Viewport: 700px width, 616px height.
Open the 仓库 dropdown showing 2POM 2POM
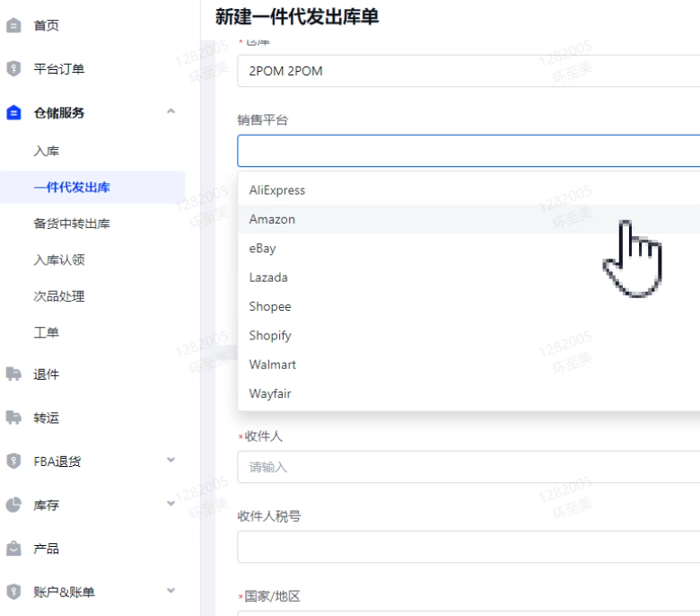click(x=468, y=71)
